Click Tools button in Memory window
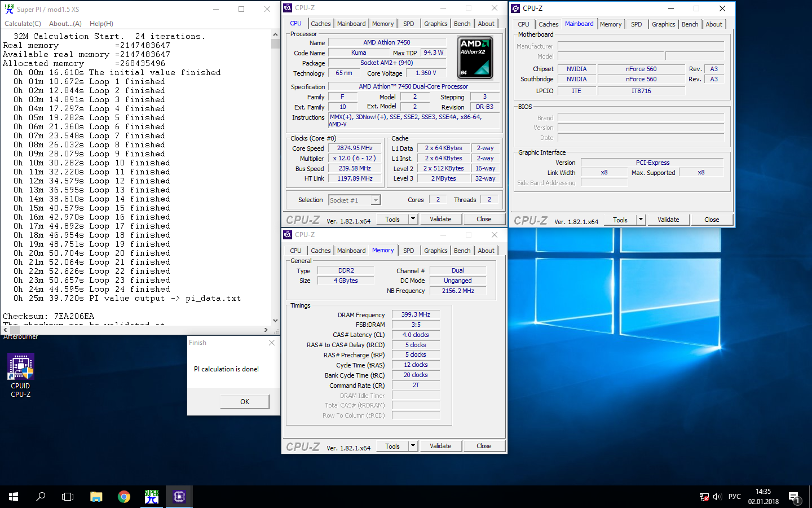Viewport: 812px width, 508px height. click(392, 446)
